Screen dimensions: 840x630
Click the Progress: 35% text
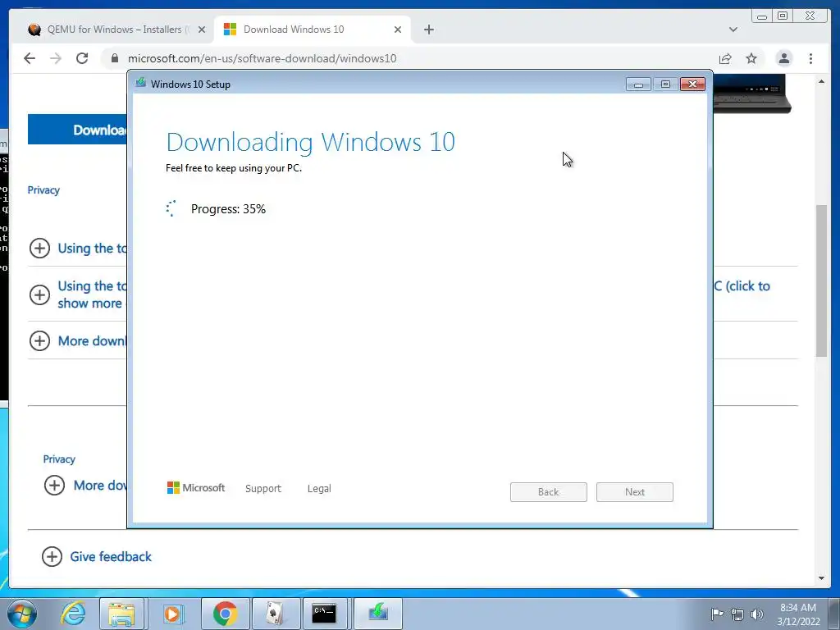coord(228,209)
